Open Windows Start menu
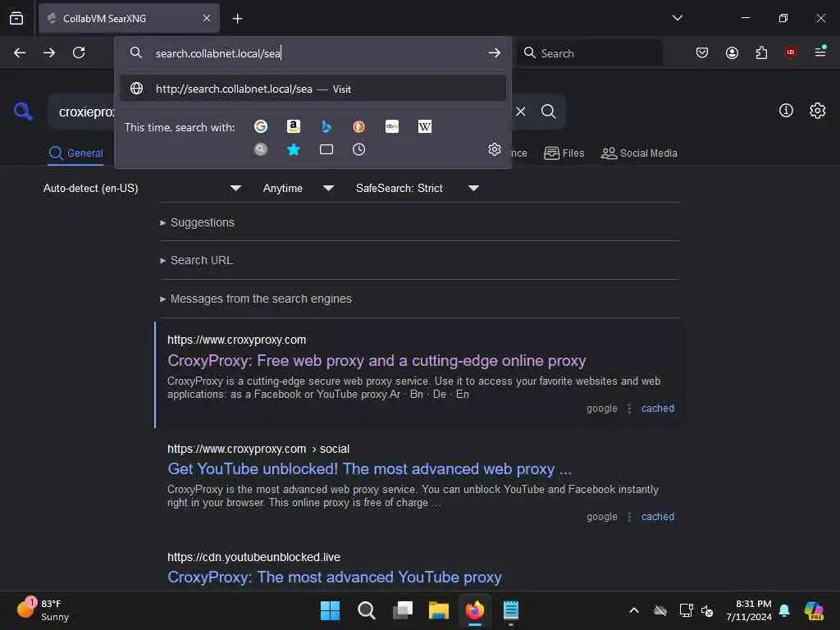The width and height of the screenshot is (840, 630). pyautogui.click(x=330, y=610)
